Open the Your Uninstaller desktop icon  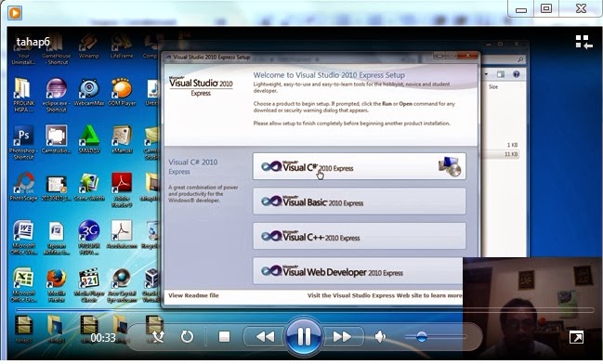pyautogui.click(x=23, y=49)
